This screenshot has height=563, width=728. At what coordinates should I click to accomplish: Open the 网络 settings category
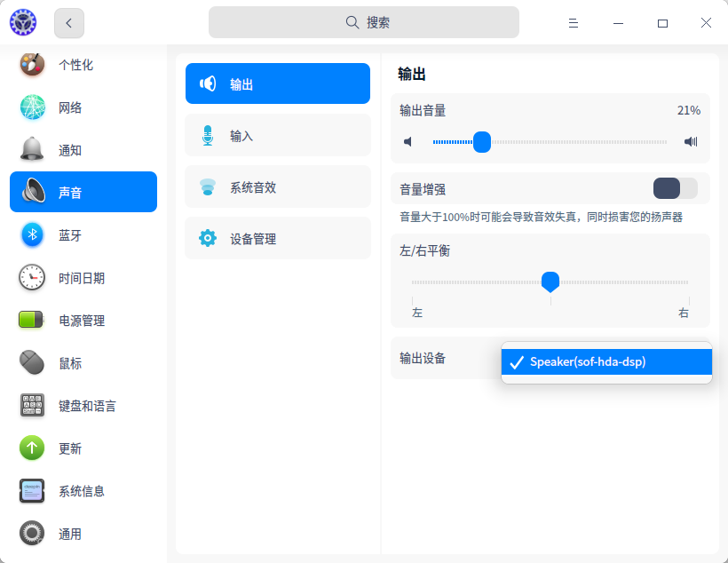click(83, 107)
